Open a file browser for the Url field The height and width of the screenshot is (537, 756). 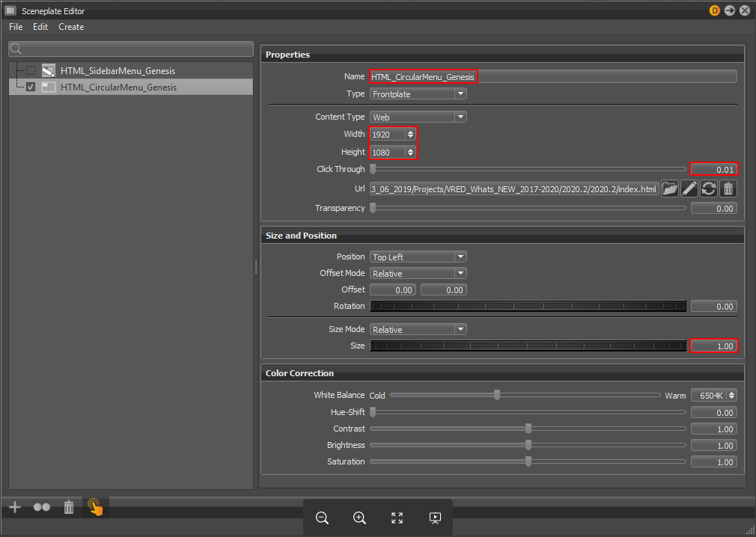670,188
